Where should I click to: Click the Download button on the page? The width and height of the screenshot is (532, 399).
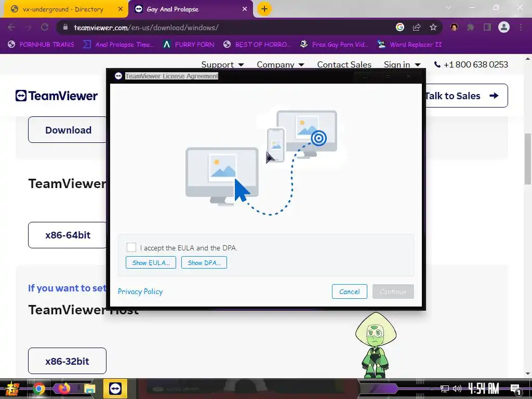click(68, 130)
